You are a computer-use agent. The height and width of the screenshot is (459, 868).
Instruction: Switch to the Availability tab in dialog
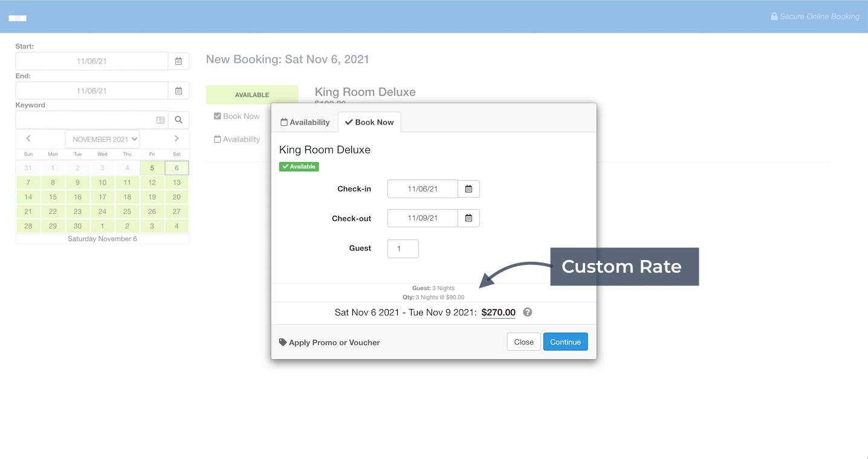tap(305, 122)
